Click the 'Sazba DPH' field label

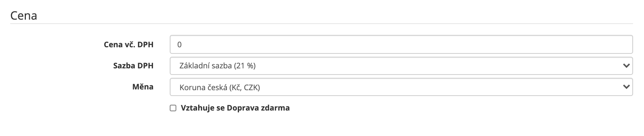tap(133, 66)
